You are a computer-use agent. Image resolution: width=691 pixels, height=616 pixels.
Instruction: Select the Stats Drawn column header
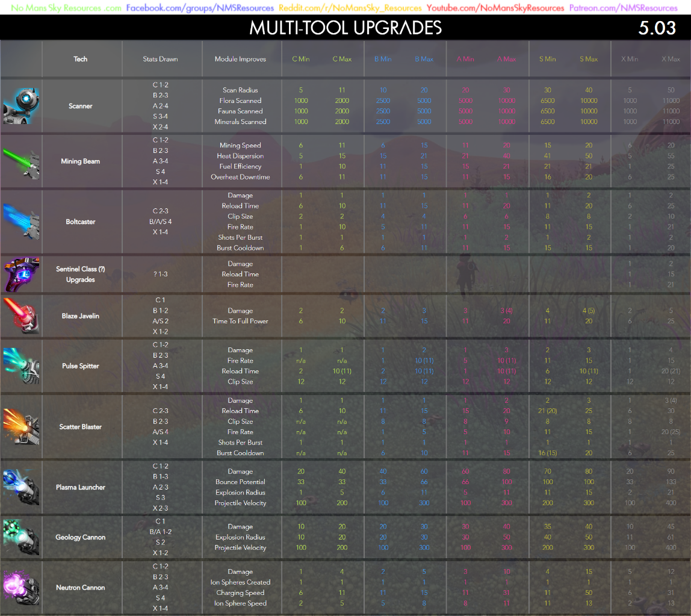[x=160, y=59]
